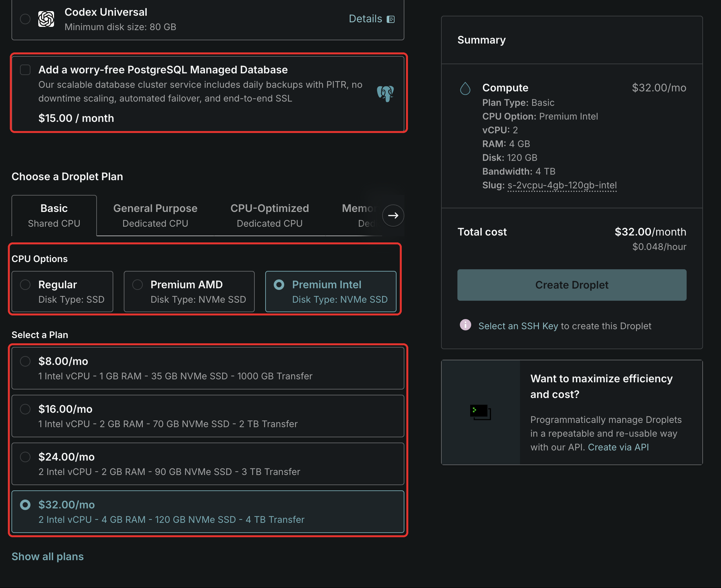Switch to the partially hidden Memory tab
Viewport: 721px width, 588px height.
pos(359,216)
